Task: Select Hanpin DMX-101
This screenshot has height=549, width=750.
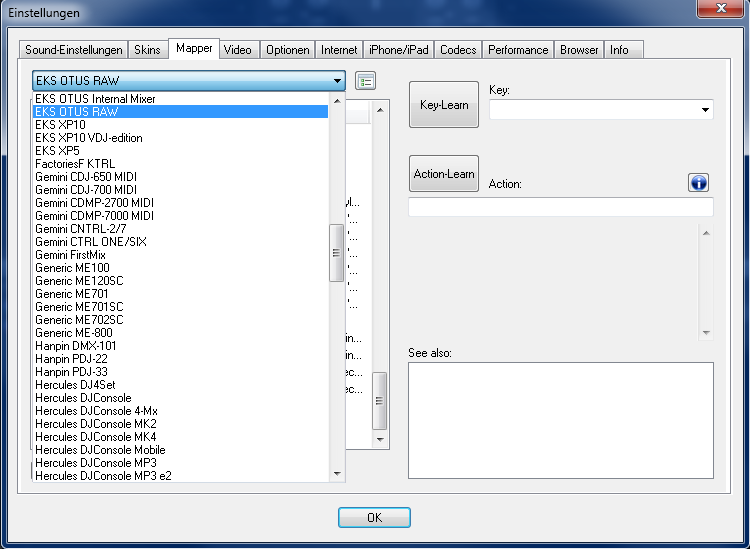Action: (x=181, y=345)
